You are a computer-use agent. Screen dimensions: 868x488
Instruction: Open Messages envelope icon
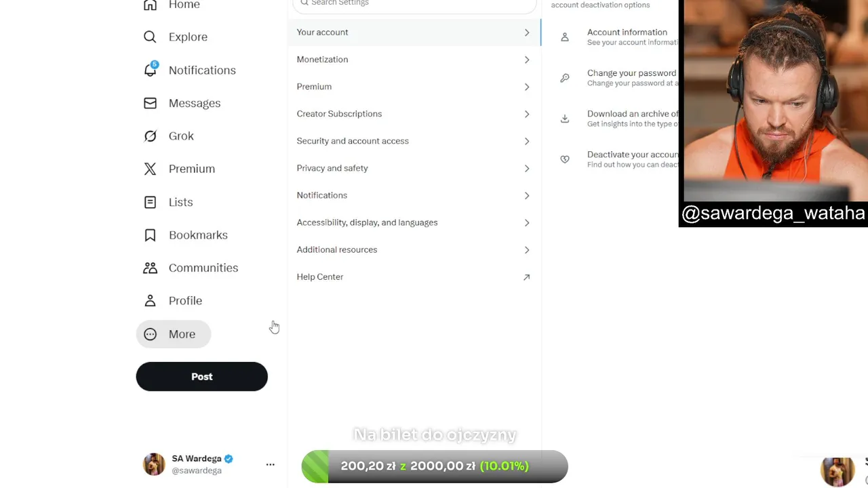[x=150, y=103]
